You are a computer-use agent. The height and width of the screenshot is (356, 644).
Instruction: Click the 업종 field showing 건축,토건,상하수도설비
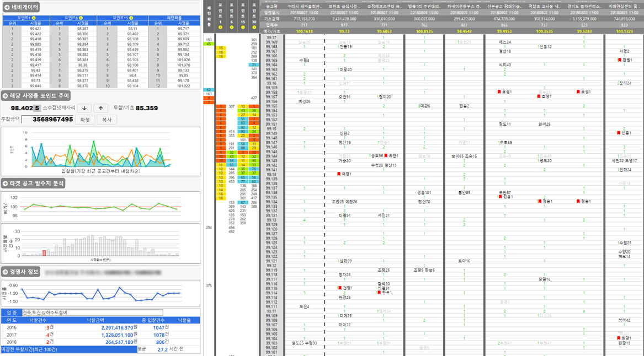tap(92, 312)
